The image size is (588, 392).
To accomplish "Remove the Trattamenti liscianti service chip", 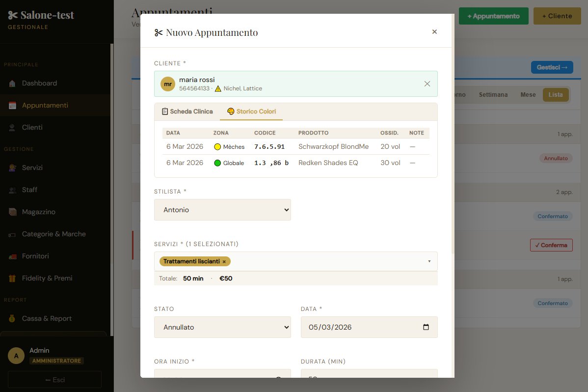I will tap(224, 262).
